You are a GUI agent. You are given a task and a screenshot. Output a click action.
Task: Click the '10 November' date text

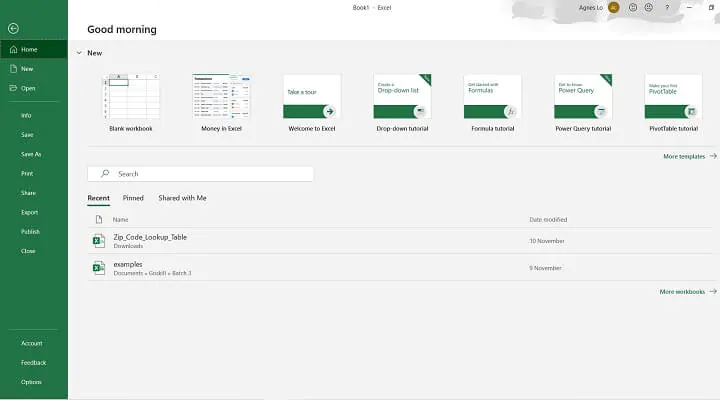coord(547,241)
